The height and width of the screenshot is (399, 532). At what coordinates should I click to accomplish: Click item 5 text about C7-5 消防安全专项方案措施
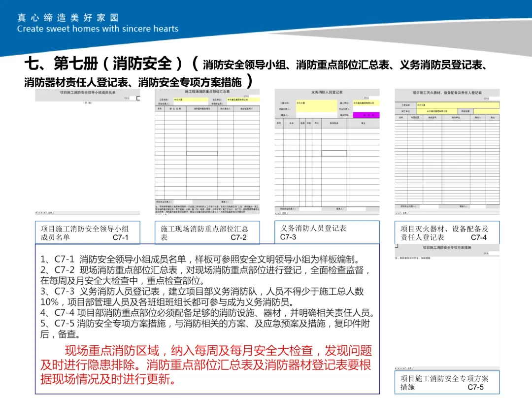point(205,329)
